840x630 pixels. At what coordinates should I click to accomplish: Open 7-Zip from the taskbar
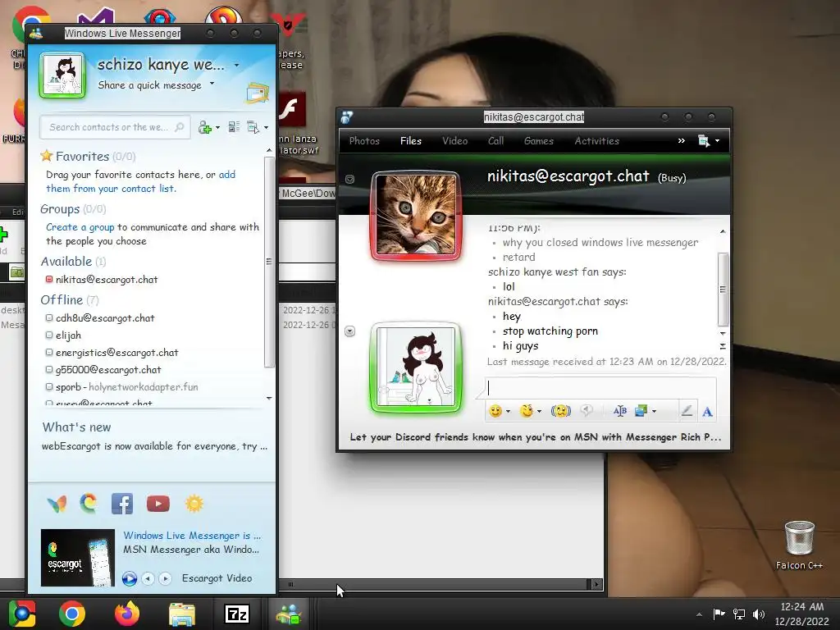click(x=237, y=614)
